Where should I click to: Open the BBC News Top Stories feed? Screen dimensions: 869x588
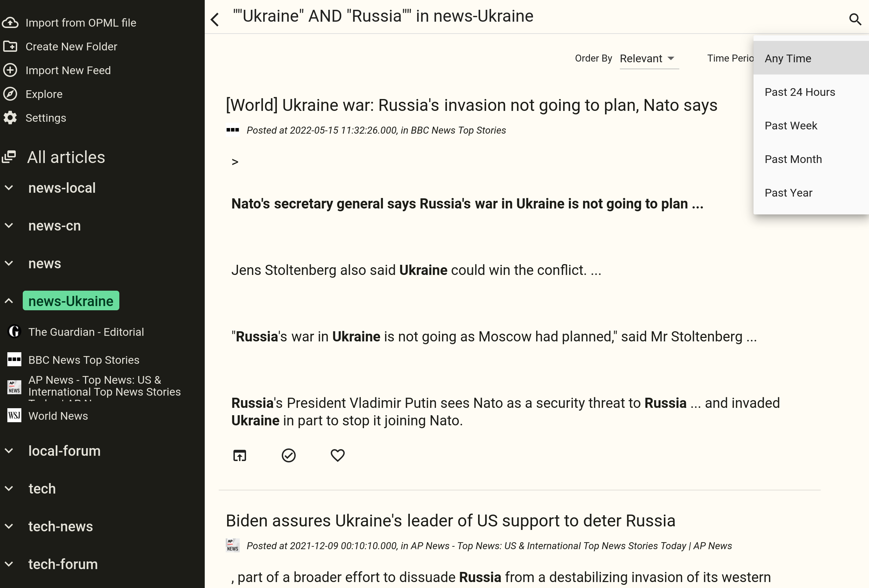point(84,360)
